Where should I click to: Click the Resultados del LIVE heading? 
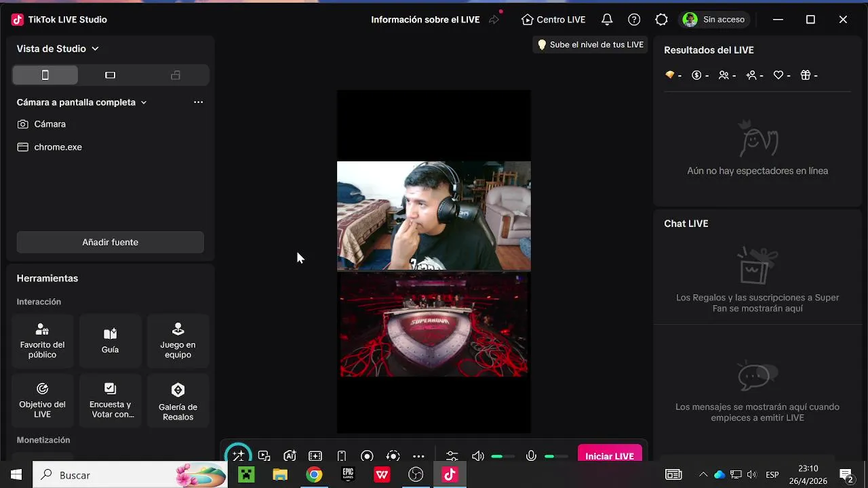[x=709, y=50]
